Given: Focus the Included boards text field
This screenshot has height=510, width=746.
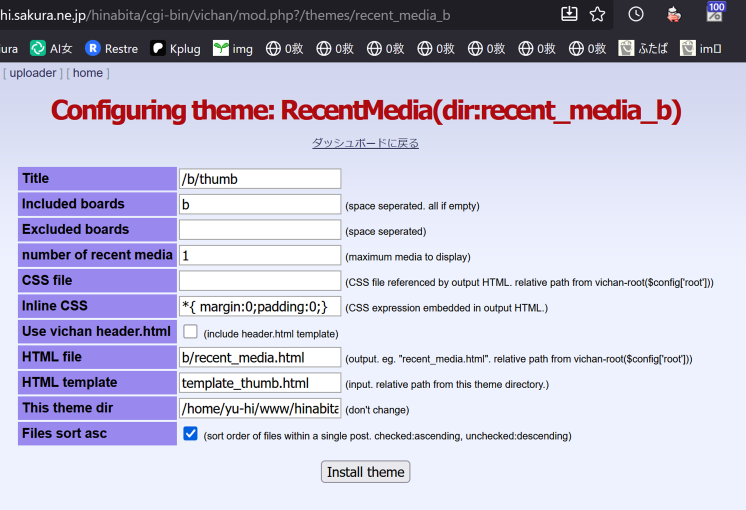Looking at the screenshot, I should pyautogui.click(x=259, y=204).
